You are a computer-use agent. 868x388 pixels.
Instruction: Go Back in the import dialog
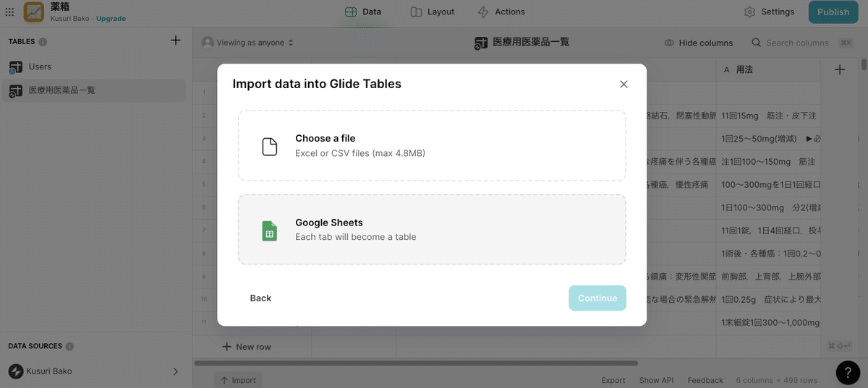(260, 298)
